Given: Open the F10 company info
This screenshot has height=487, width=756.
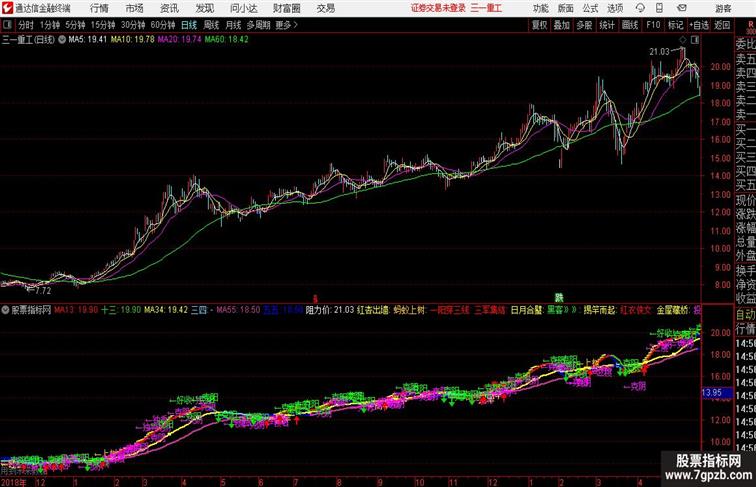Looking at the screenshot, I should [x=653, y=25].
